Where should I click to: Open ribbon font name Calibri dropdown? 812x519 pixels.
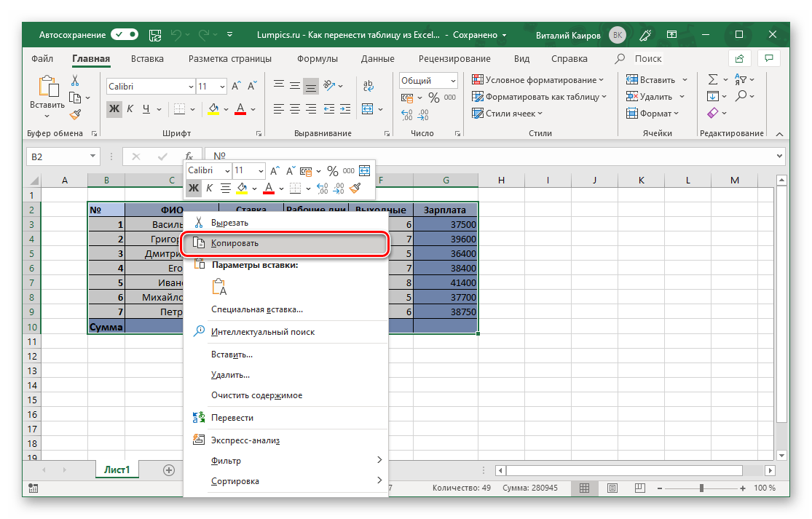pos(191,87)
